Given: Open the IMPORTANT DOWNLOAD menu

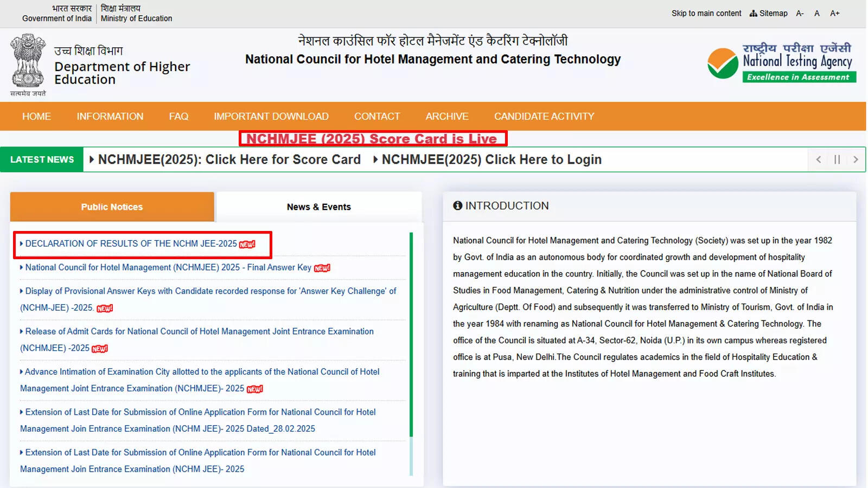Looking at the screenshot, I should click(x=271, y=117).
